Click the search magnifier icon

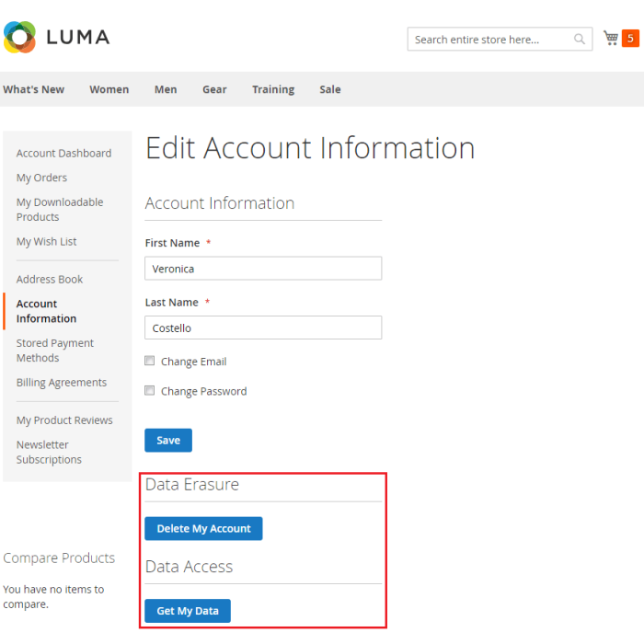579,40
